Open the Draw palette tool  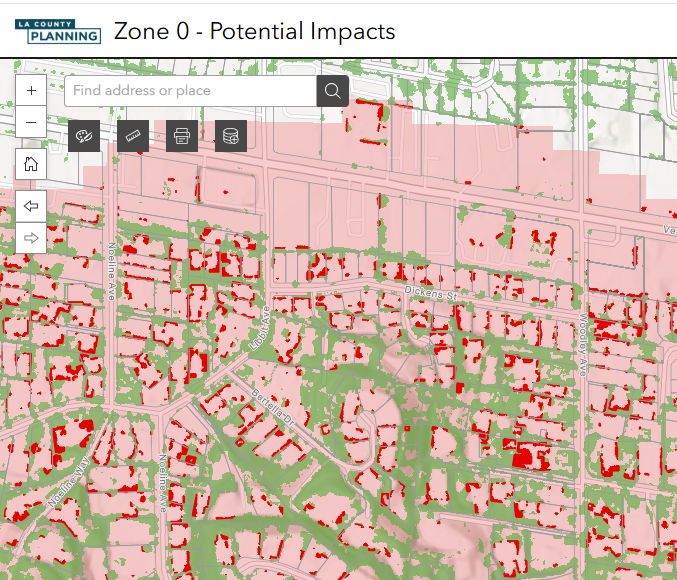pyautogui.click(x=84, y=136)
